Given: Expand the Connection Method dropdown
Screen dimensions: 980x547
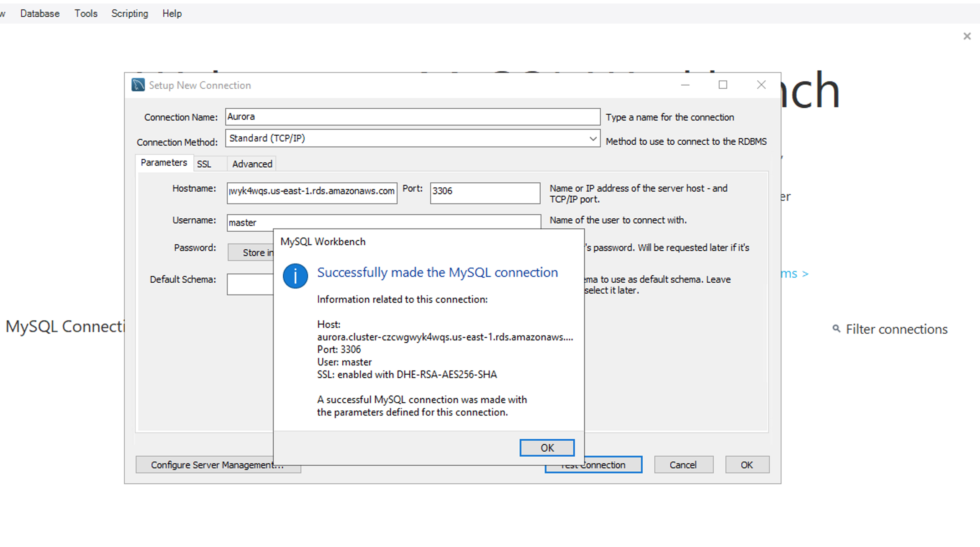Looking at the screenshot, I should (x=593, y=138).
